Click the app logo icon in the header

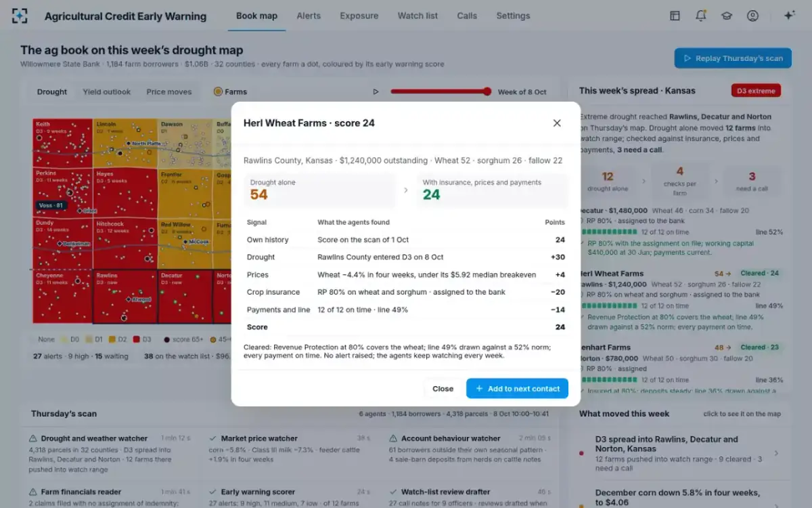20,16
